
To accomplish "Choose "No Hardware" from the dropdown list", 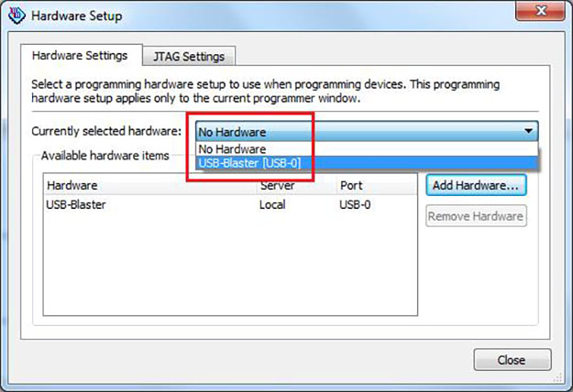I will pos(232,148).
